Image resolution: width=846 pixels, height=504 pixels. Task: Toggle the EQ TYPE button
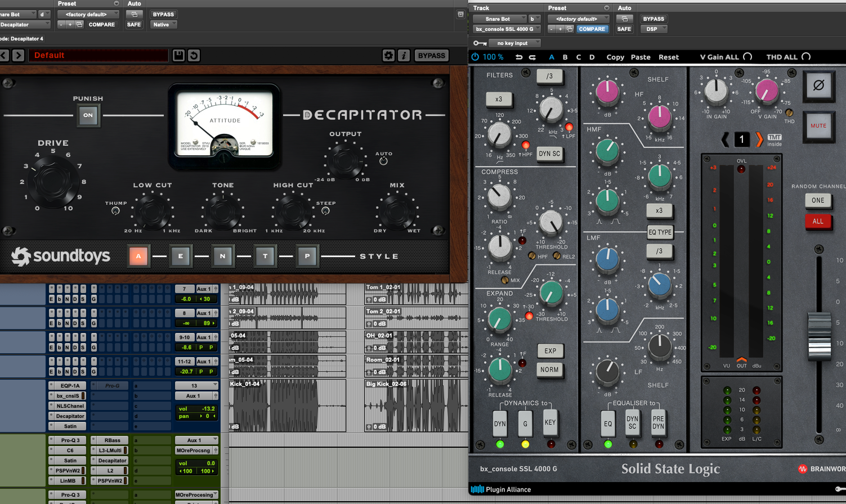click(660, 232)
